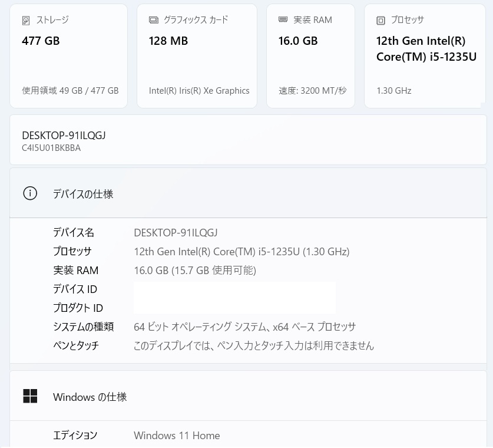Select the 16.0 GB (15.7 GB 使用可能) value

(195, 270)
